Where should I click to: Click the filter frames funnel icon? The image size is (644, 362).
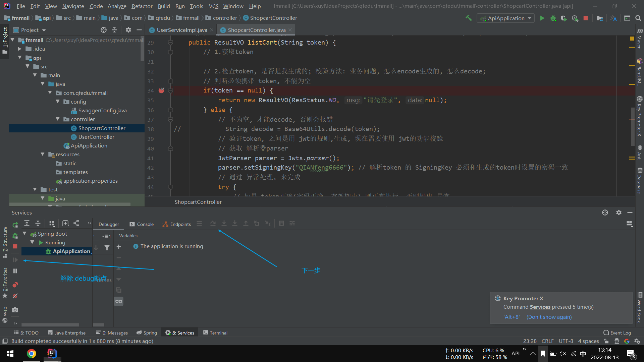(107, 247)
